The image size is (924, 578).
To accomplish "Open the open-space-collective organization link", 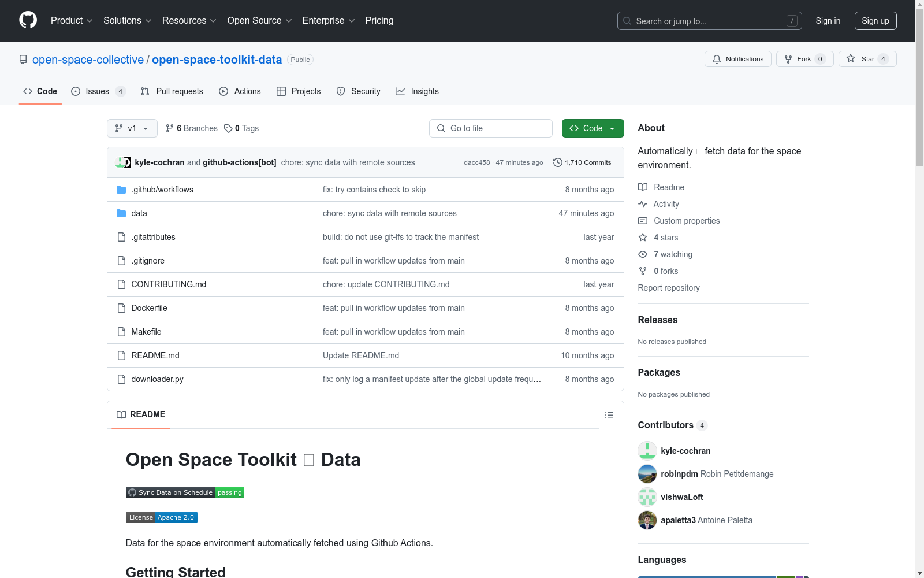I will coord(88,60).
